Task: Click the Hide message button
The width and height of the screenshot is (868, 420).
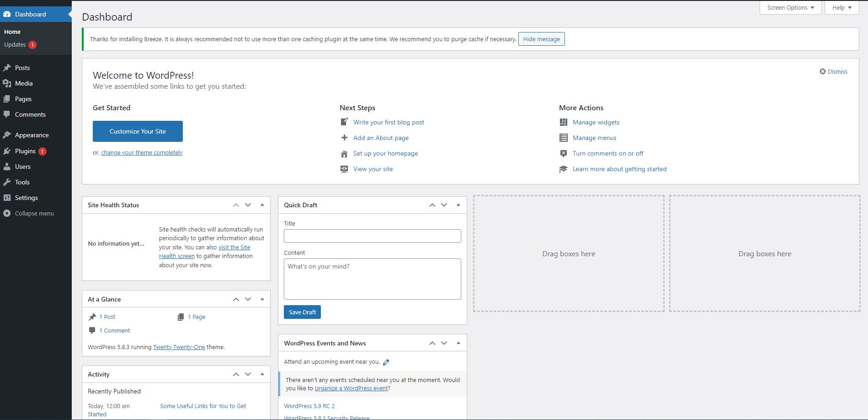Action: click(x=541, y=39)
